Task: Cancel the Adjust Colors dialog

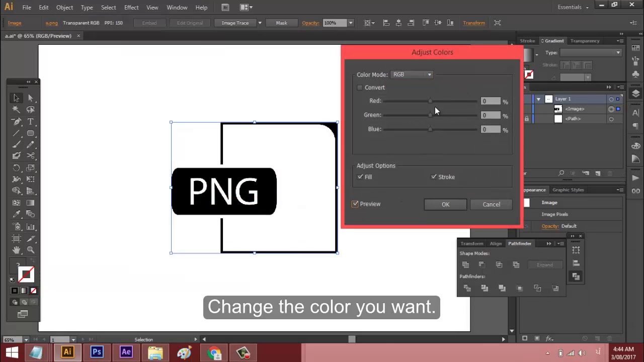Action: [x=491, y=204]
